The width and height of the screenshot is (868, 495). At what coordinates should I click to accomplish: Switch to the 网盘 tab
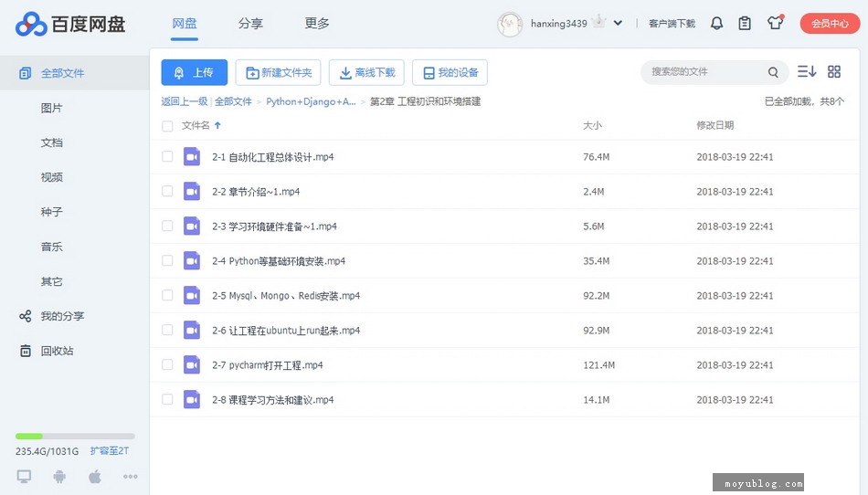point(185,23)
